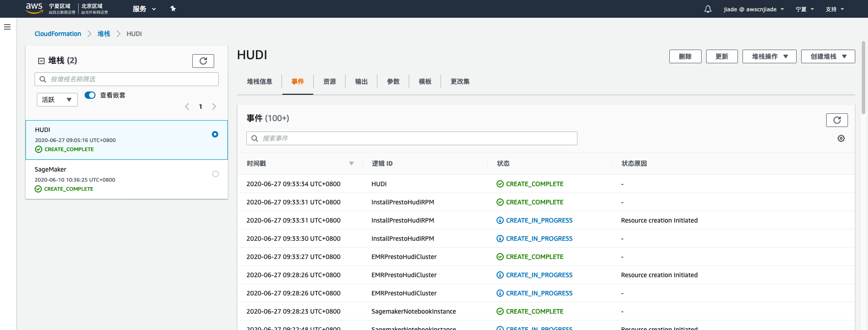
Task: Open the notifications bell
Action: point(707,9)
